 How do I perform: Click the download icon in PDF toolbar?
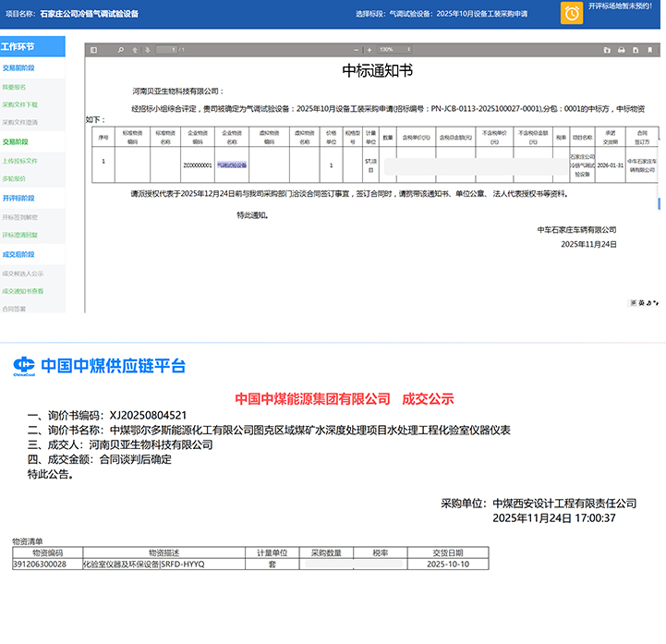point(635,50)
